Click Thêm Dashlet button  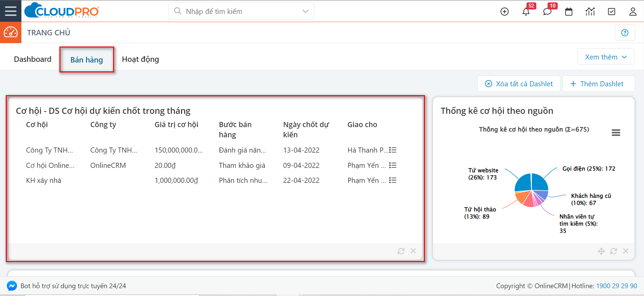(598, 84)
